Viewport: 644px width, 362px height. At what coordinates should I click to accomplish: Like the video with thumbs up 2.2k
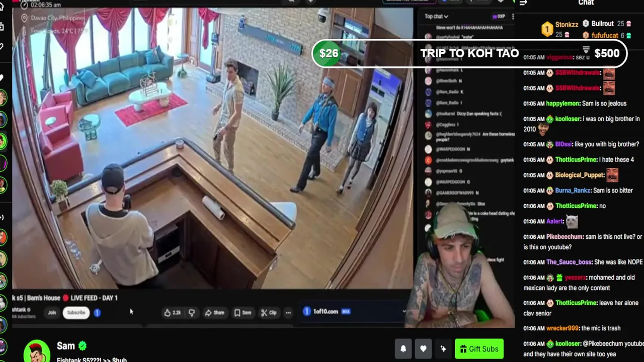[x=173, y=312]
